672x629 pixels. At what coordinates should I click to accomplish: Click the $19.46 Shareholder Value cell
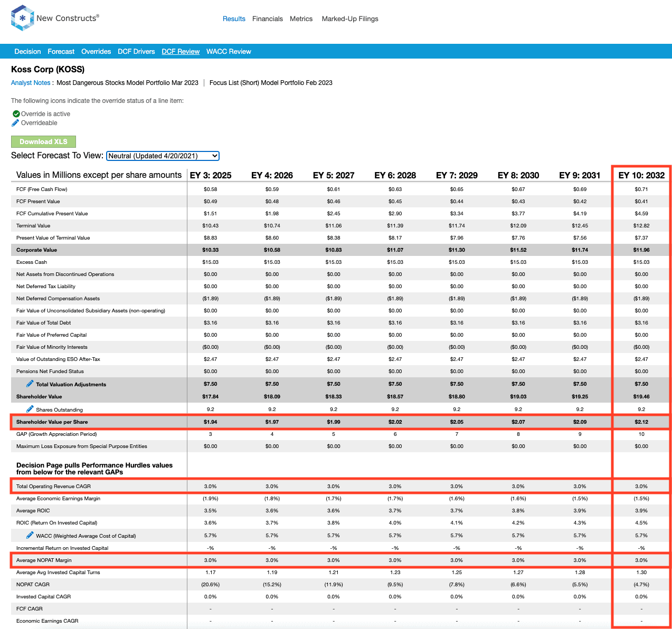641,397
